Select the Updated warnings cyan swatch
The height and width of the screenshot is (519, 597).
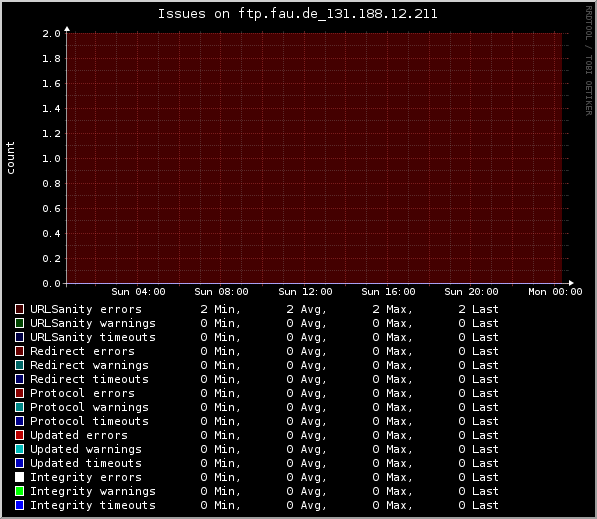tap(19, 449)
